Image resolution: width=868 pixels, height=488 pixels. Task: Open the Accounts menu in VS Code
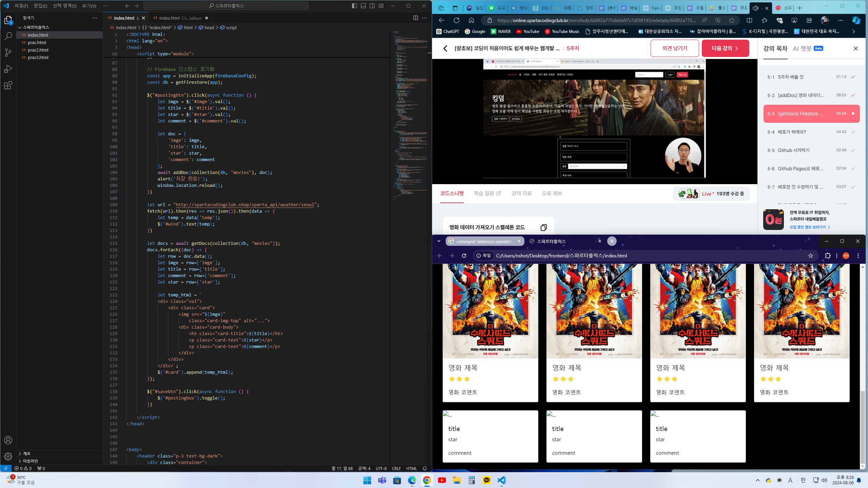pos(8,440)
